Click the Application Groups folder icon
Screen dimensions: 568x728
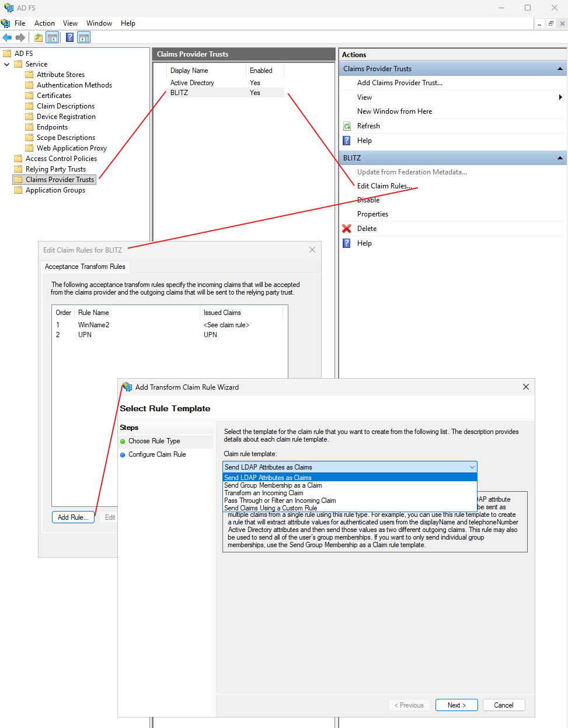click(x=18, y=190)
